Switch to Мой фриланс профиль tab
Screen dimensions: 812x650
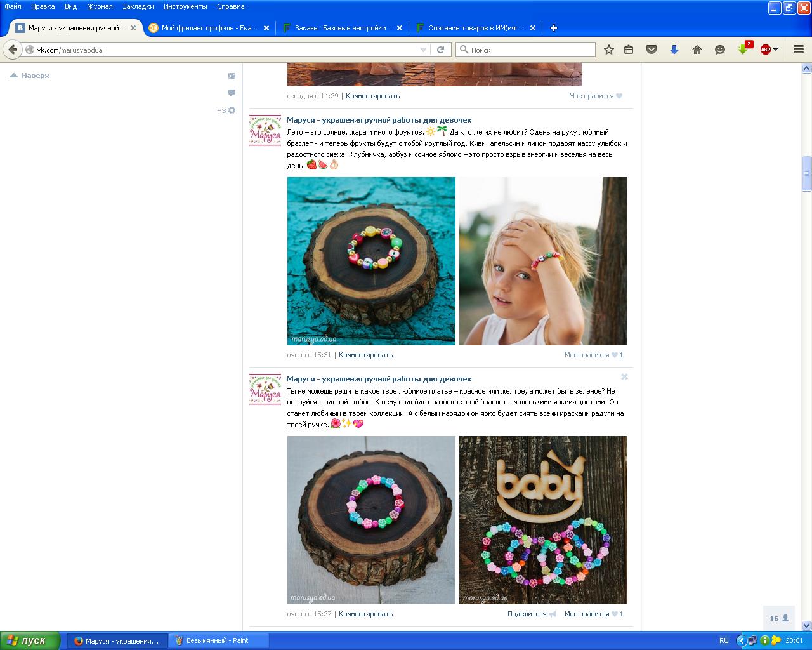209,28
